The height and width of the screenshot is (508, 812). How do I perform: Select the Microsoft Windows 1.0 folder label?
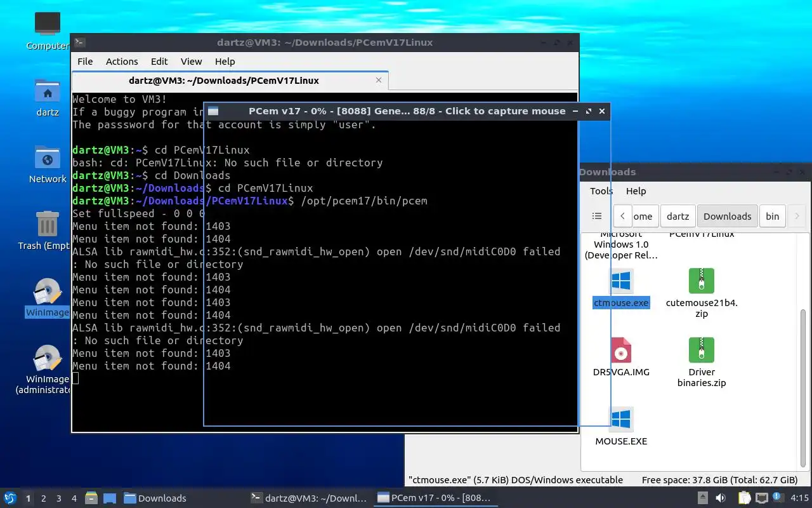point(621,244)
